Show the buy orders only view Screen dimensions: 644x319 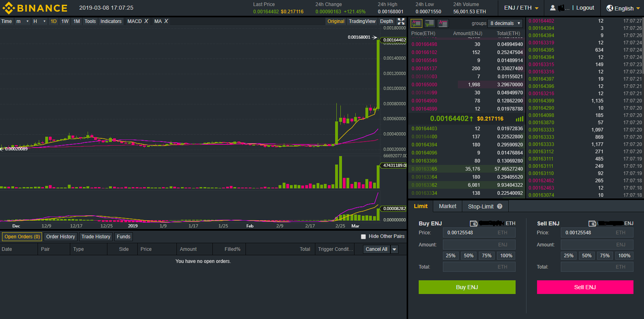429,23
